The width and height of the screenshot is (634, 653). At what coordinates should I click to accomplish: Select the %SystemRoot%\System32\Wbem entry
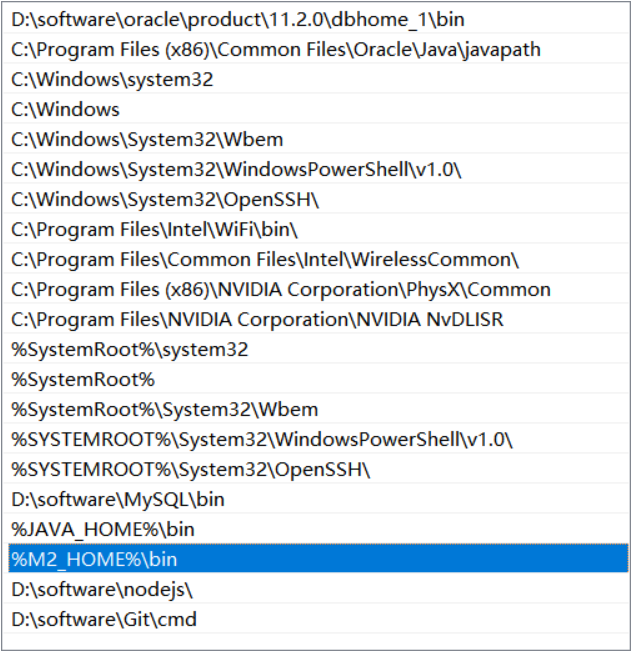click(x=317, y=409)
